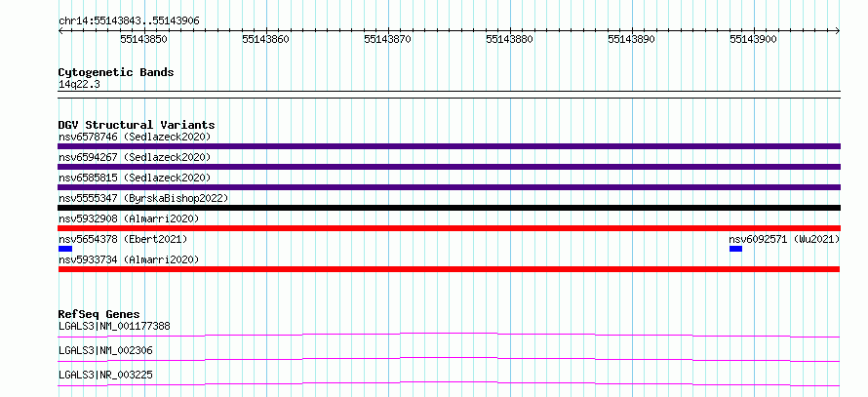Open gene LGALS3|NM_001177388 label
Viewport: 868px width, 397px height.
tap(114, 326)
